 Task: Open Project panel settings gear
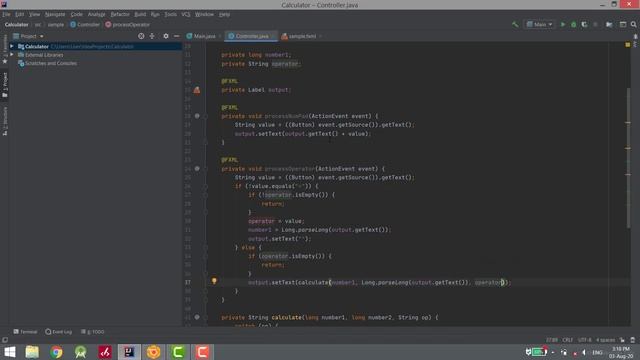click(166, 36)
